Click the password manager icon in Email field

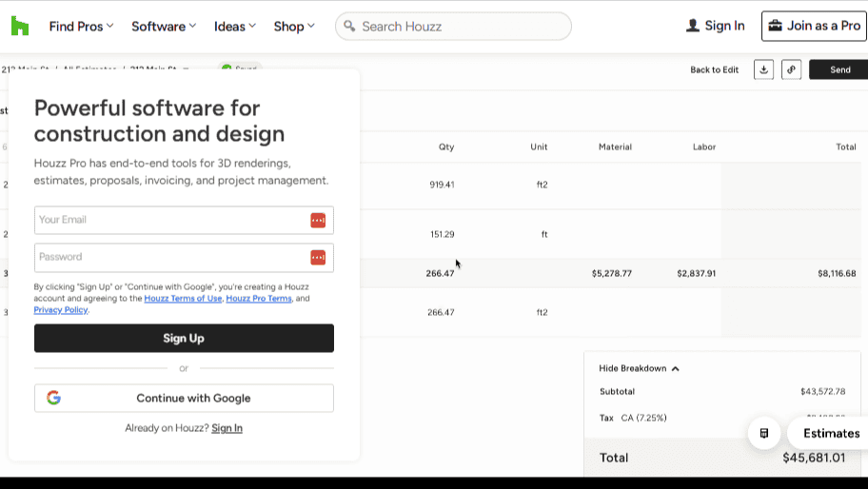(x=318, y=220)
